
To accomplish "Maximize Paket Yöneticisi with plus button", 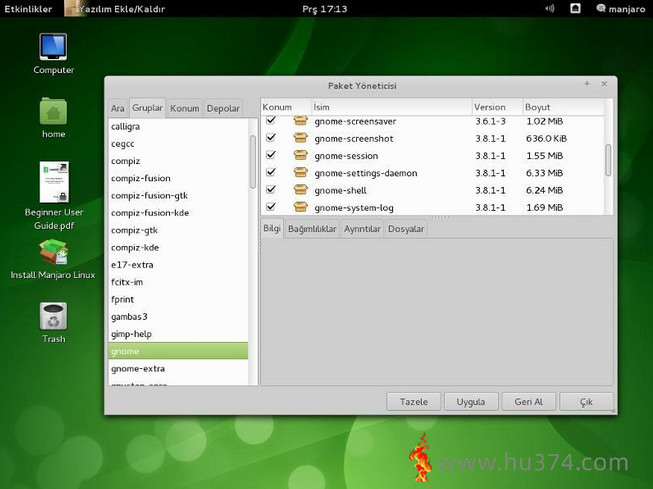I will click(x=587, y=84).
